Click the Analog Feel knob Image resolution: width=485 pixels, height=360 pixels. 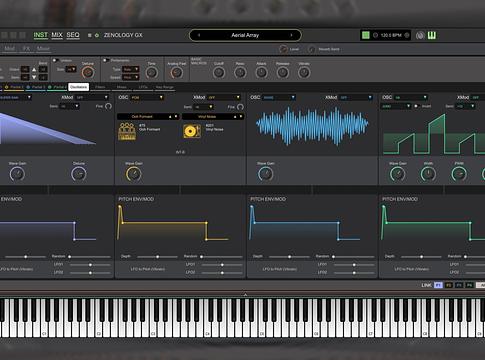[x=176, y=72]
